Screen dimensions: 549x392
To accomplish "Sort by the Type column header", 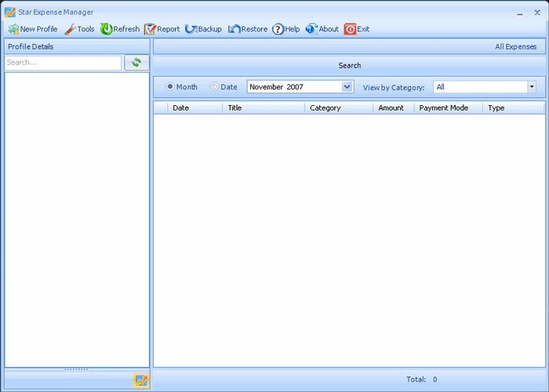I will click(514, 108).
